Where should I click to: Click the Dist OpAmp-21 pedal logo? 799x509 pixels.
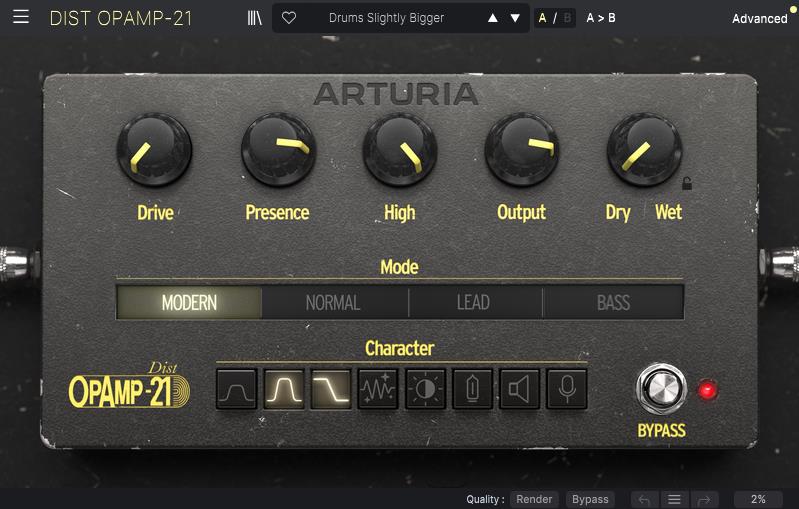(x=129, y=385)
